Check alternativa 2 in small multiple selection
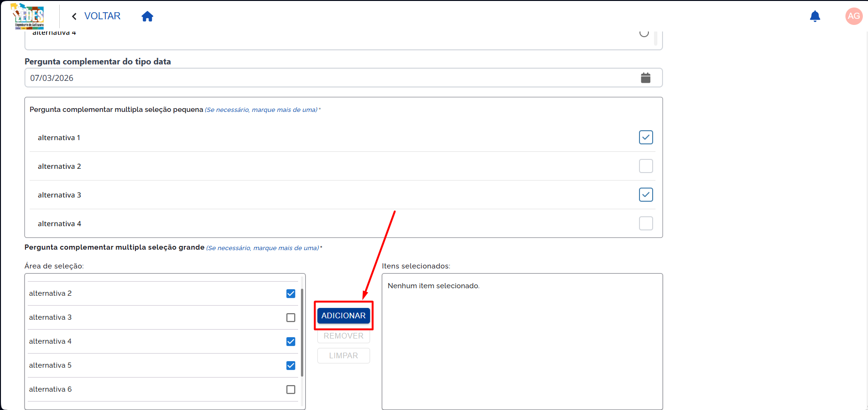This screenshot has width=868, height=410. (x=646, y=166)
